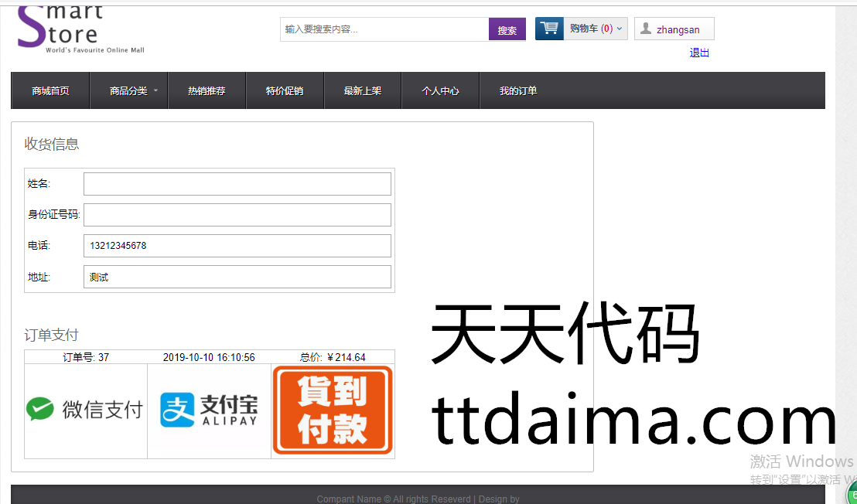857x504 pixels.
Task: Go to 热销推荐 hot recommendations
Action: 207,91
